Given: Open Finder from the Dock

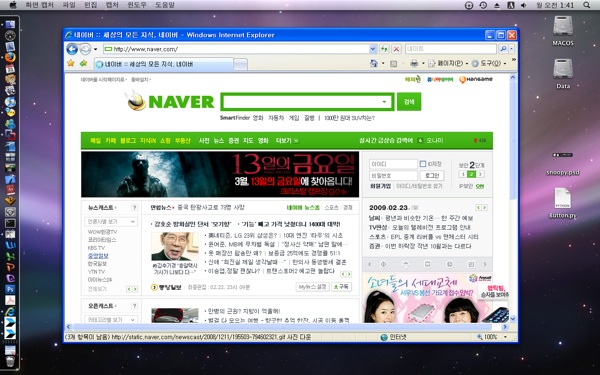Looking at the screenshot, I should (10, 24).
